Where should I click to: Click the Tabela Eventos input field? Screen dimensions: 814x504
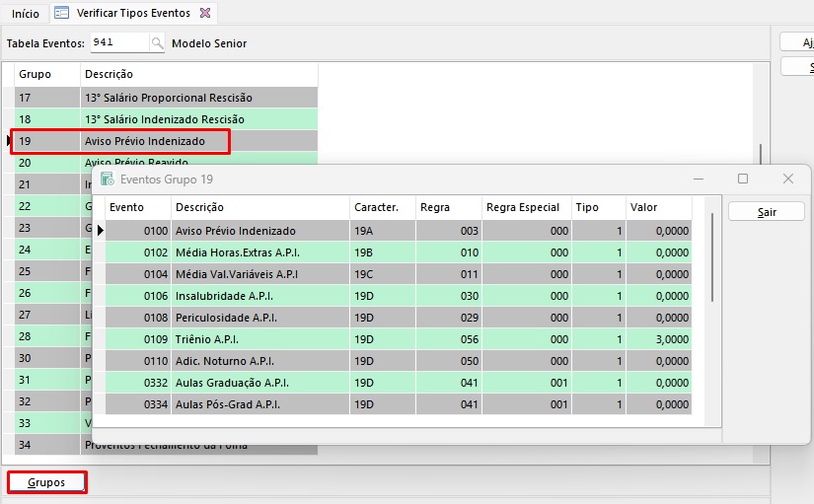pyautogui.click(x=120, y=42)
